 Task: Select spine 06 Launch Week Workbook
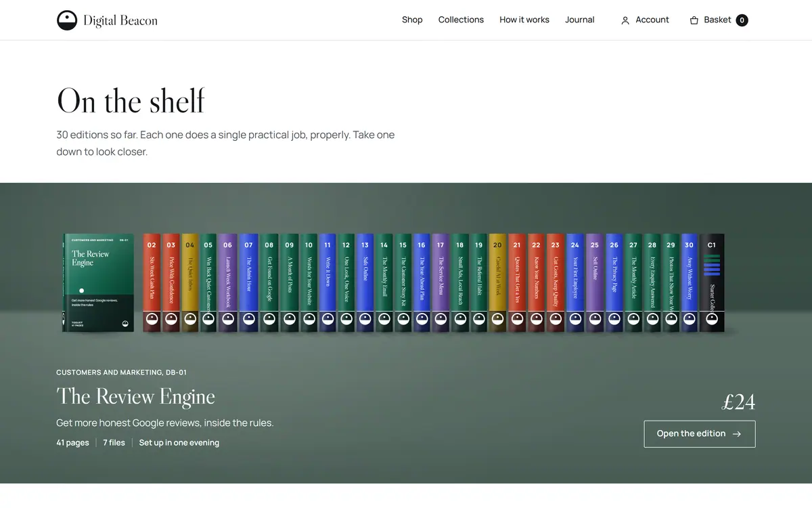[x=227, y=283]
